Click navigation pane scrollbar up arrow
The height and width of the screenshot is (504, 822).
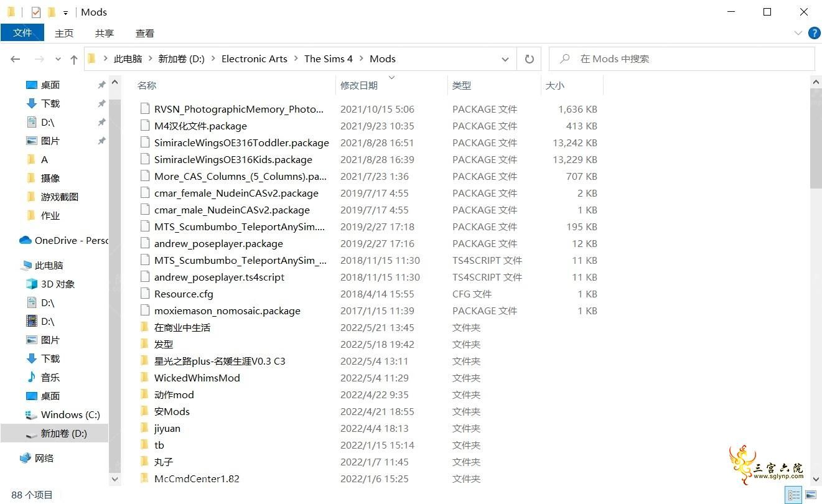coord(114,82)
